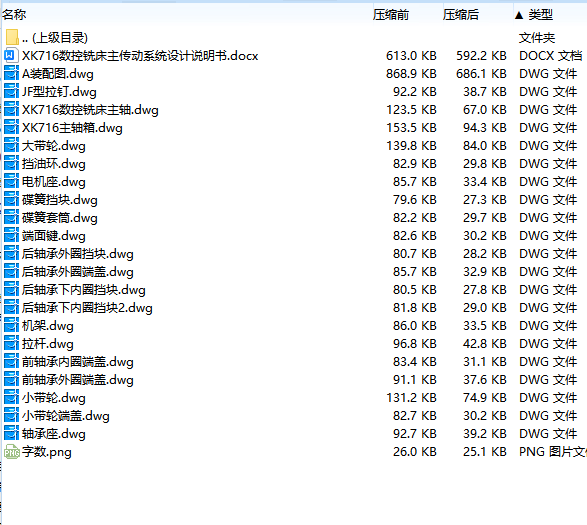The image size is (587, 525).
Task: Click the 26.0 KB size value
Action: [x=414, y=452]
